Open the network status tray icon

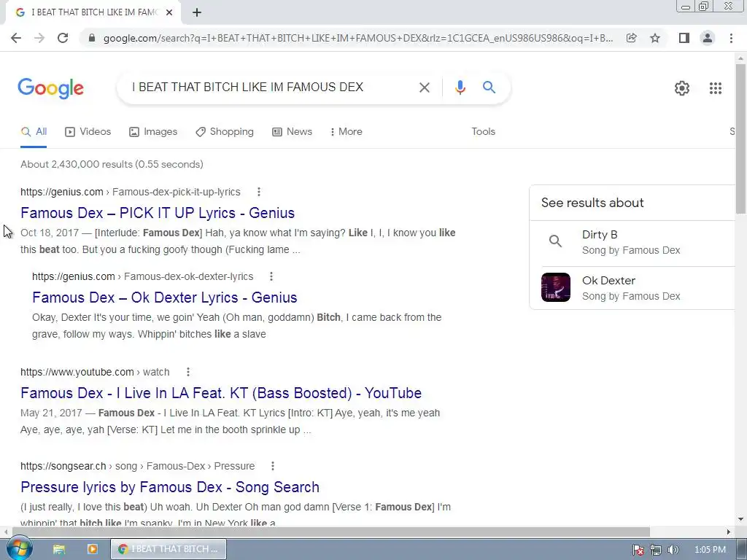pyautogui.click(x=656, y=550)
